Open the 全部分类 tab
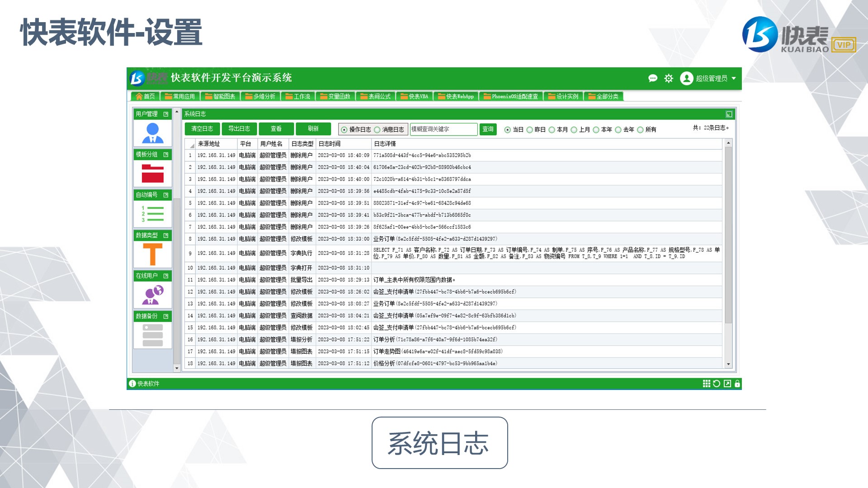This screenshot has height=488, width=868. pyautogui.click(x=604, y=96)
